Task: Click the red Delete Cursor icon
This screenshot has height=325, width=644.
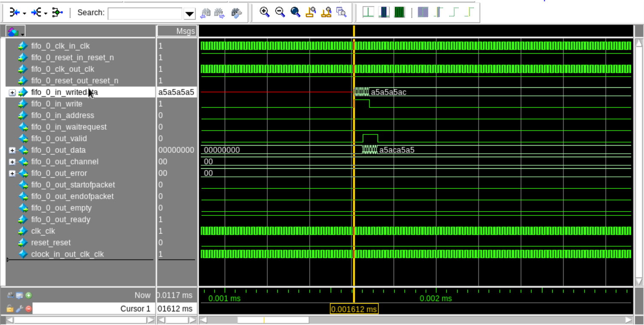Action: (x=29, y=309)
